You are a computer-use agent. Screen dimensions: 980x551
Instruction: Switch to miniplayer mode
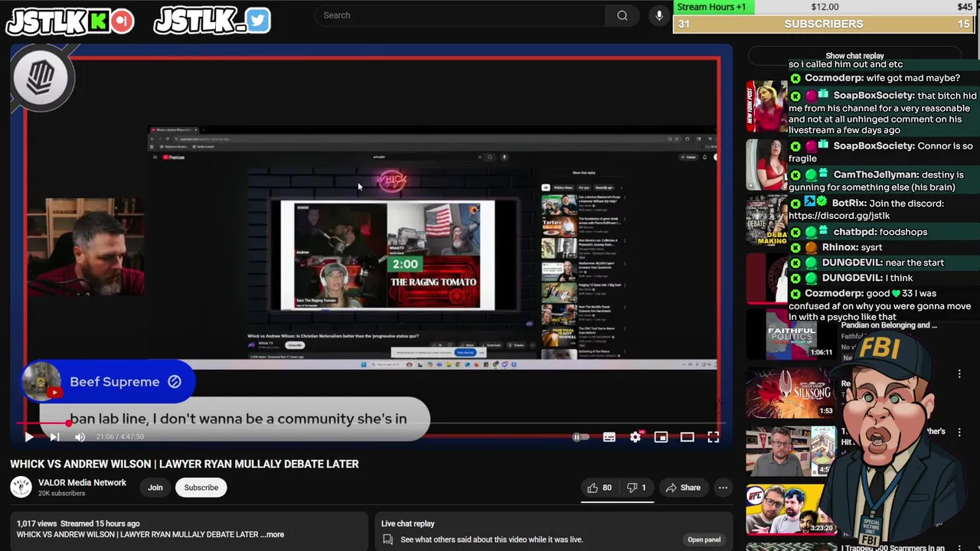click(661, 437)
